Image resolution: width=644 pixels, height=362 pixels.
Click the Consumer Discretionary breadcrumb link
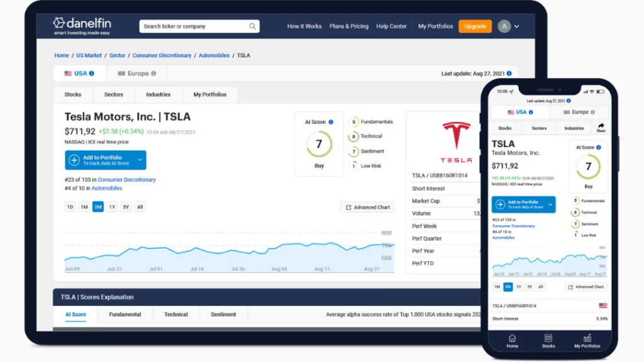pos(162,55)
